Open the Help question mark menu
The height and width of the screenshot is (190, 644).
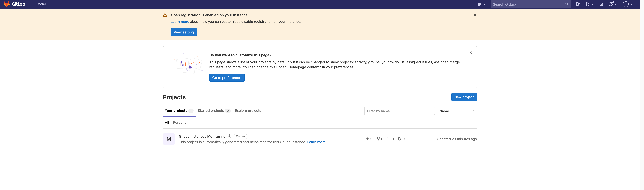tap(613, 4)
